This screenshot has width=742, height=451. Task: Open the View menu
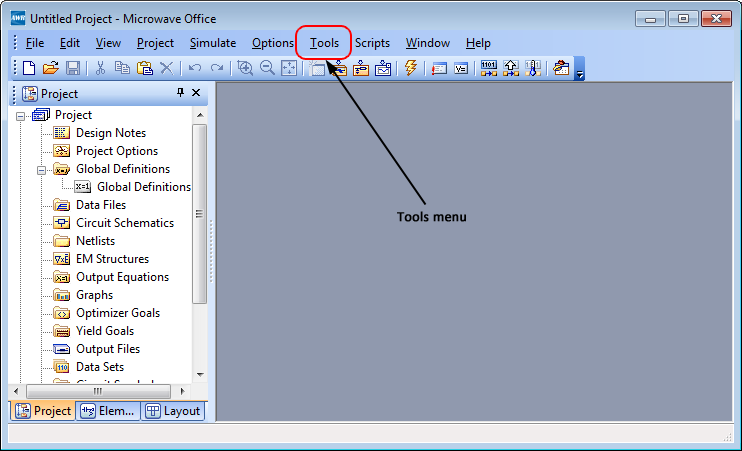[108, 43]
